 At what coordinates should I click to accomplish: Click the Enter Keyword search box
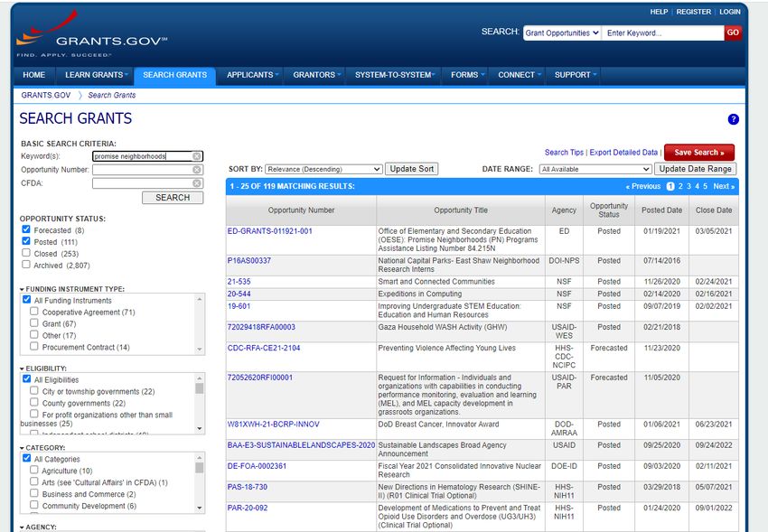tap(662, 33)
